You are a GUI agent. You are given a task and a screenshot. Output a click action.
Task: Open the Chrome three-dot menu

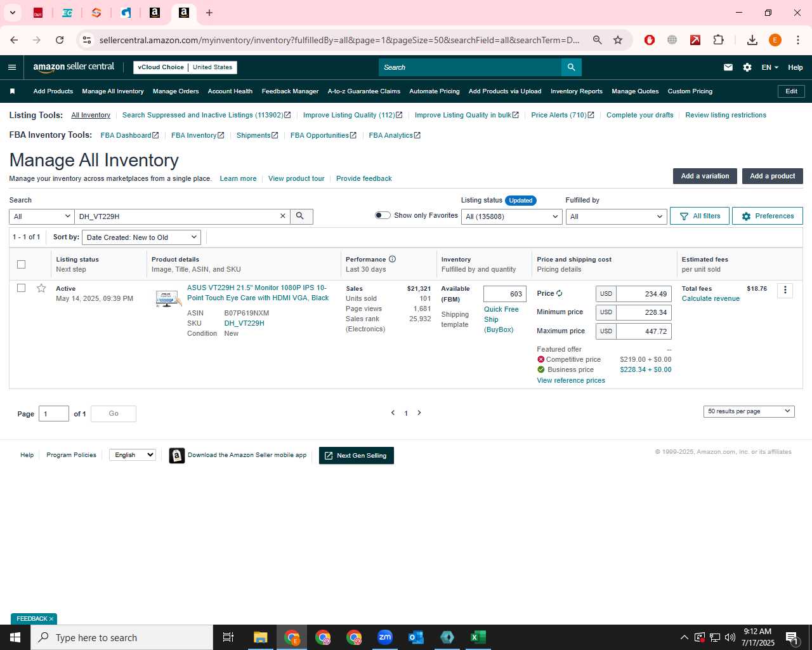797,40
